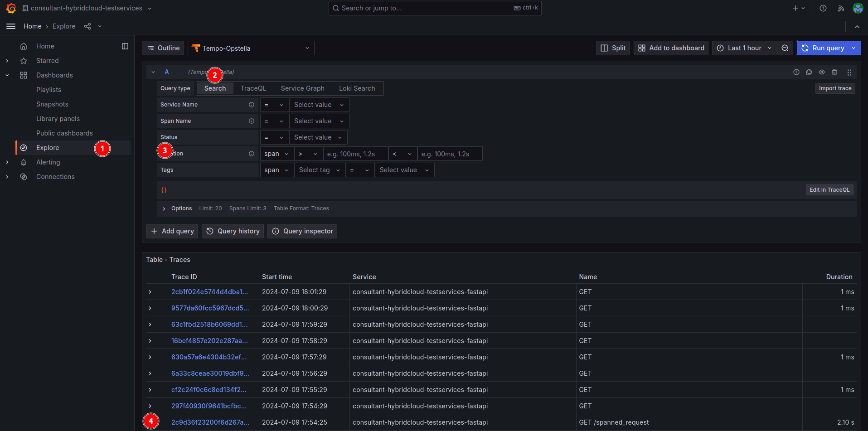This screenshot has width=868, height=431.
Task: Duplicate query A with copy icon
Action: (x=809, y=72)
